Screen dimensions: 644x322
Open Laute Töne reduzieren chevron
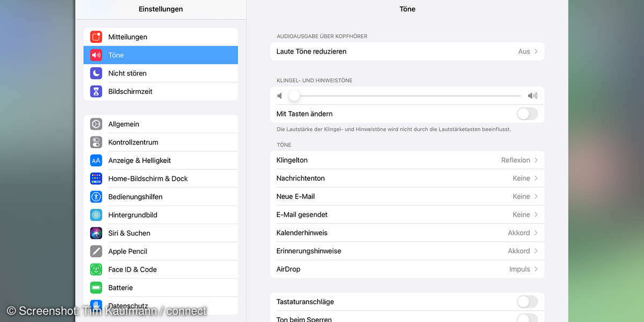tap(536, 52)
